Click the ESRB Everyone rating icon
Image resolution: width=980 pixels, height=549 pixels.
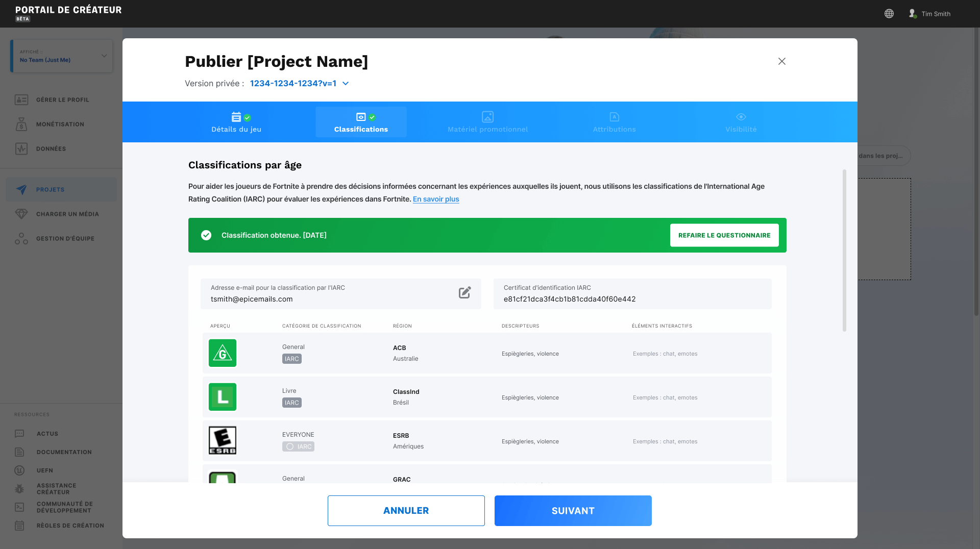(223, 440)
